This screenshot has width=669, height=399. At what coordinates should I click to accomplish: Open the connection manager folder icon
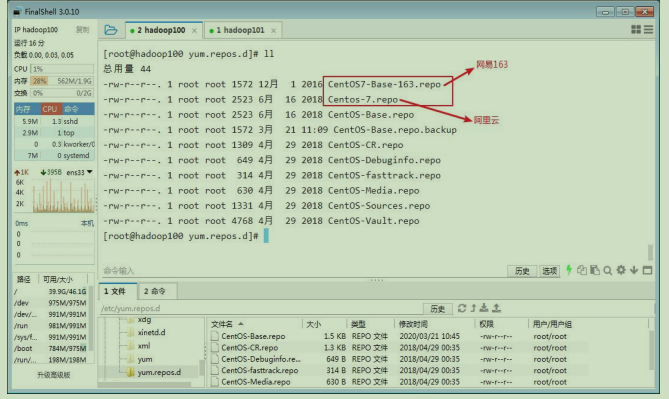pos(111,30)
